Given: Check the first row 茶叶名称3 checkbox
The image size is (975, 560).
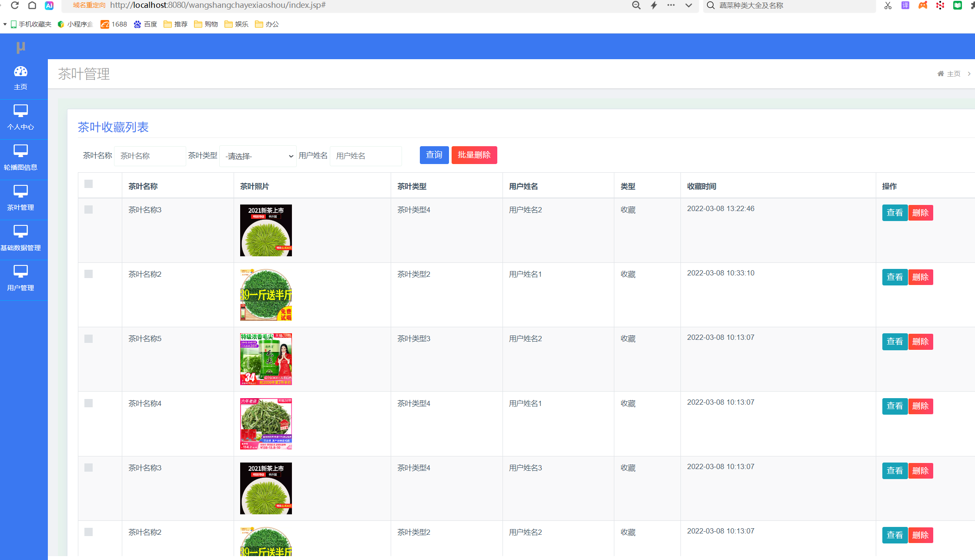Looking at the screenshot, I should pyautogui.click(x=89, y=210).
